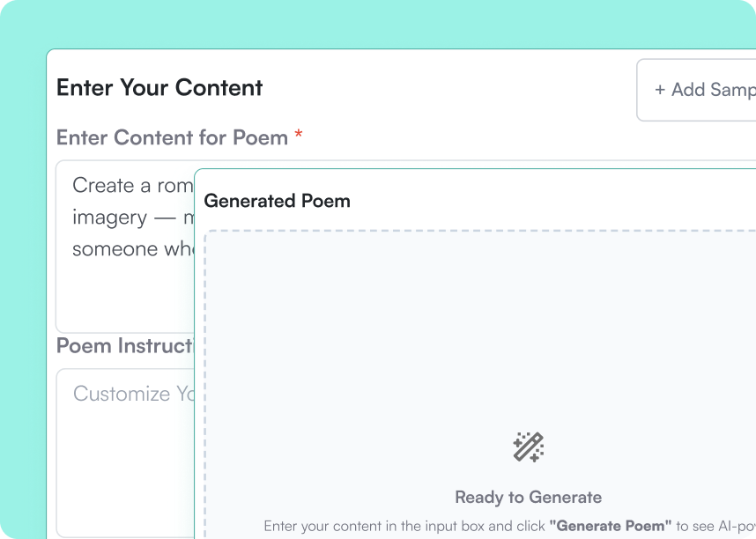
Task: Click the Ready to Generate status text
Action: (x=528, y=497)
